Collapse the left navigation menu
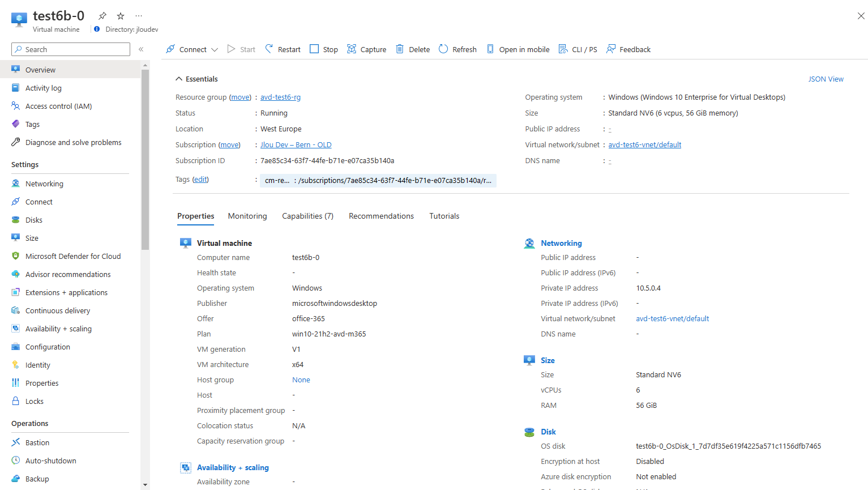The image size is (868, 490). click(141, 49)
